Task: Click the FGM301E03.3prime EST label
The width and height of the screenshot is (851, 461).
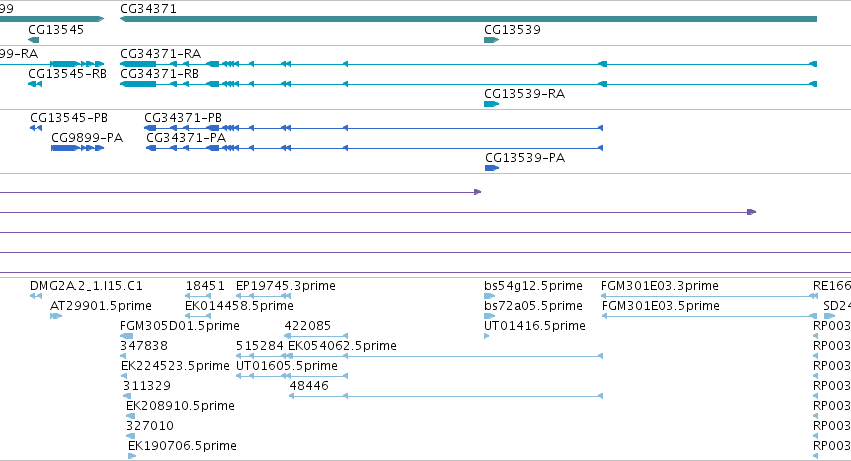Action: pos(659,286)
